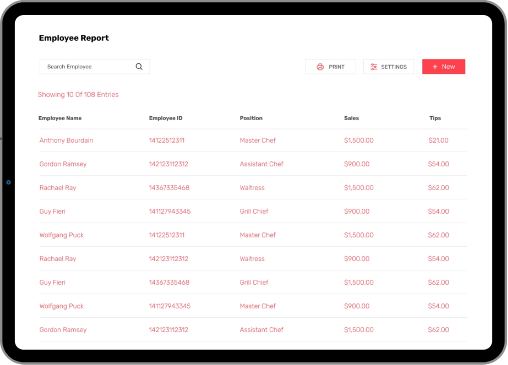Open Anthony Bourdain employee entry
This screenshot has height=365, width=508.
[x=66, y=140]
